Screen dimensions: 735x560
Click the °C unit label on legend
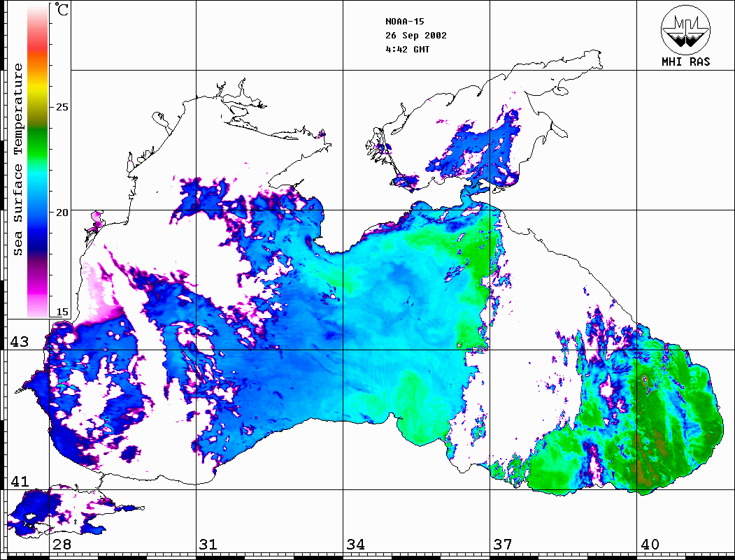pyautogui.click(x=62, y=9)
